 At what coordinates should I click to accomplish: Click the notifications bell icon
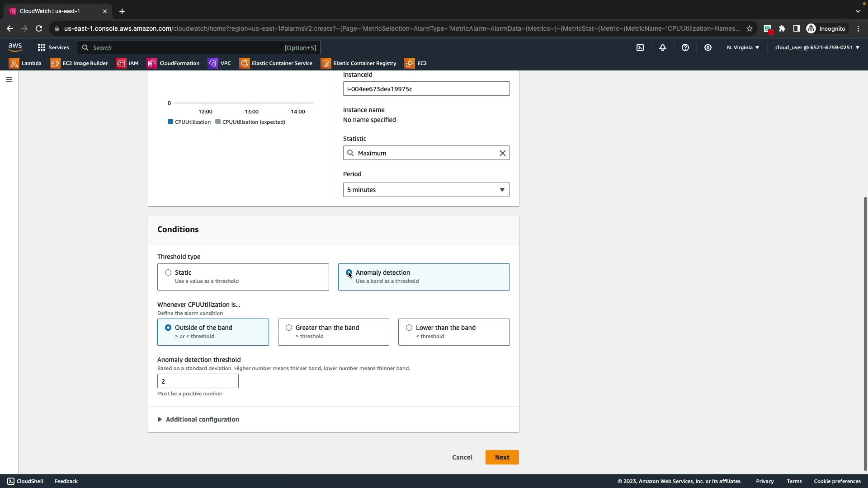coord(663,47)
